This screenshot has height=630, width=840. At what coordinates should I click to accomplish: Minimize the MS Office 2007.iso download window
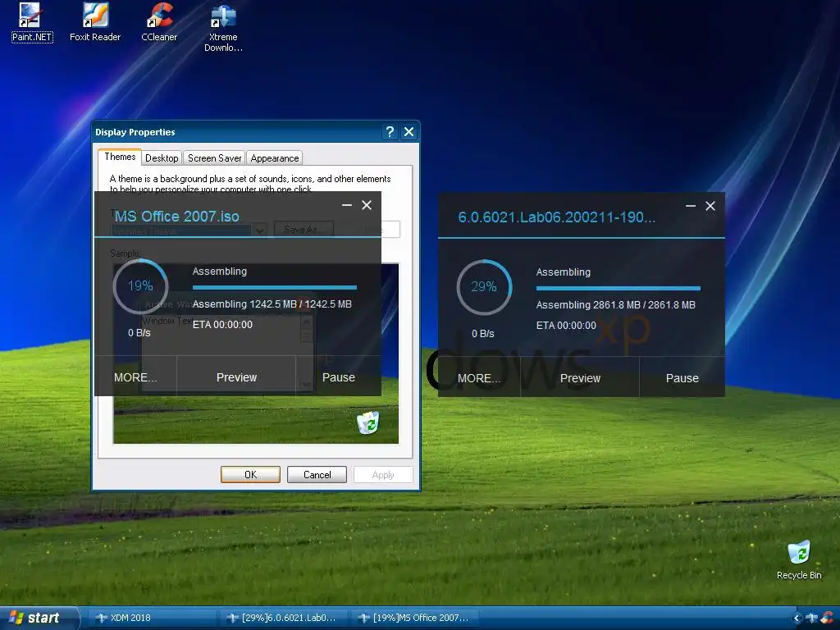tap(347, 205)
